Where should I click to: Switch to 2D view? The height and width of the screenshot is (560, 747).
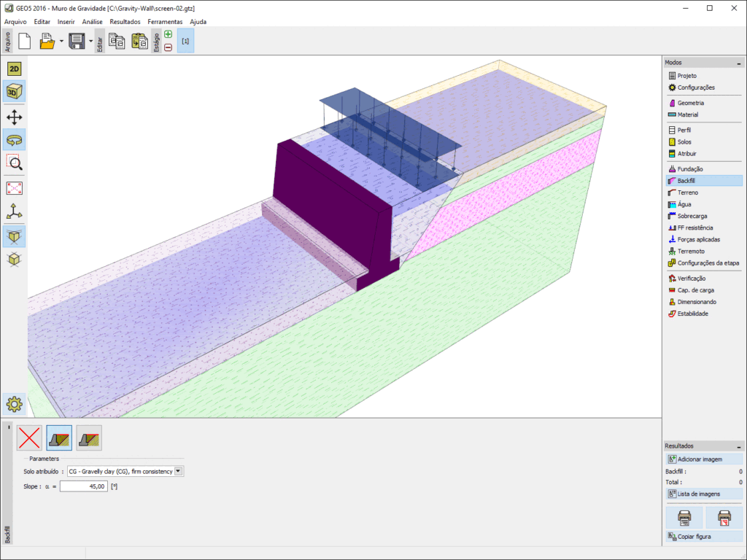[15, 69]
